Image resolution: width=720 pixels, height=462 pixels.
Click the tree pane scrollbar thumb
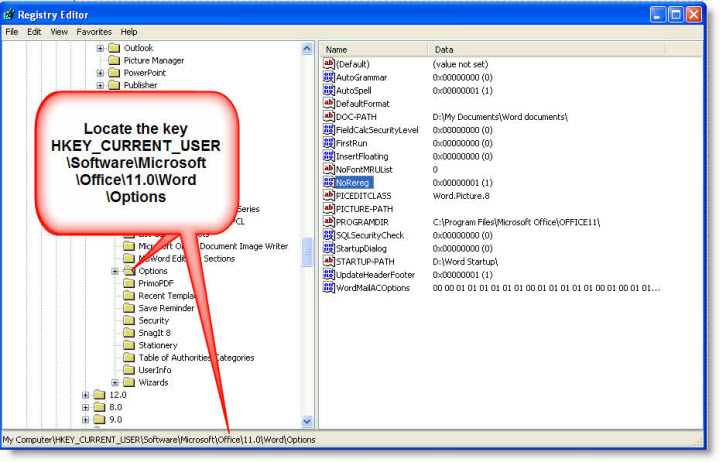pyautogui.click(x=307, y=252)
